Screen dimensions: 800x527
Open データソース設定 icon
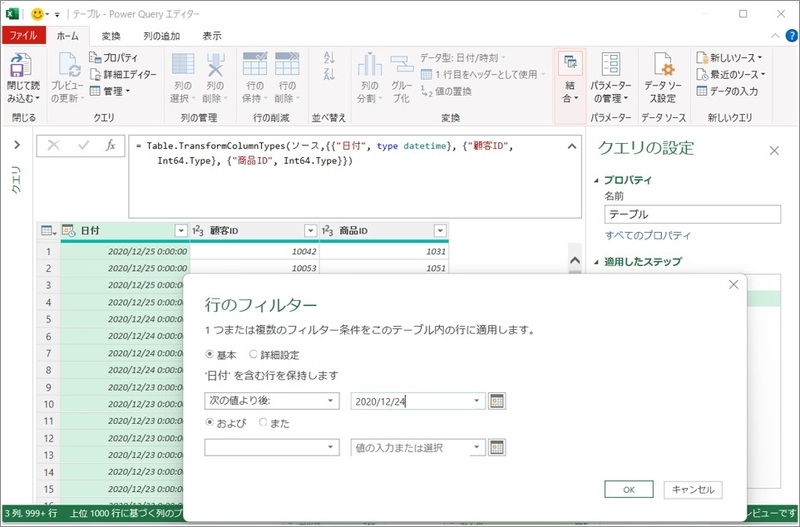(663, 64)
